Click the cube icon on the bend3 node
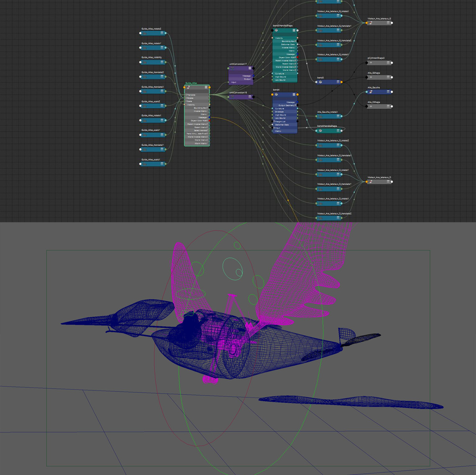 pos(320,82)
